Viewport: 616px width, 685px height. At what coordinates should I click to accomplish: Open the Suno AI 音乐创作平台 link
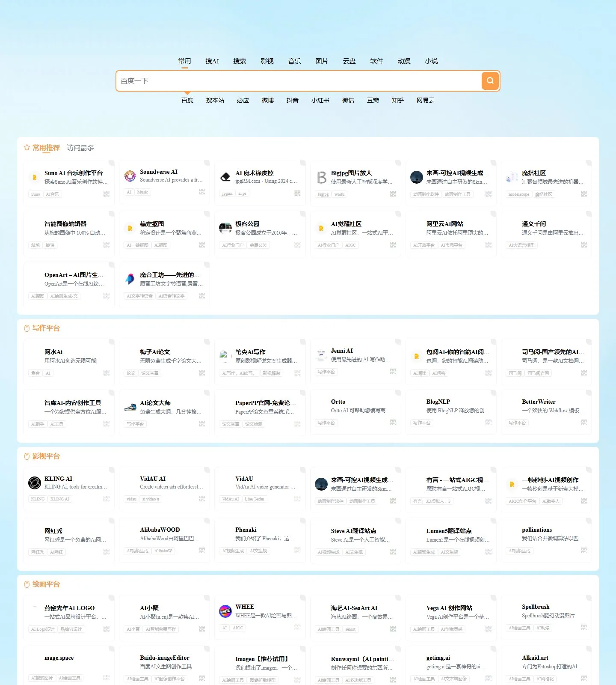pos(74,173)
